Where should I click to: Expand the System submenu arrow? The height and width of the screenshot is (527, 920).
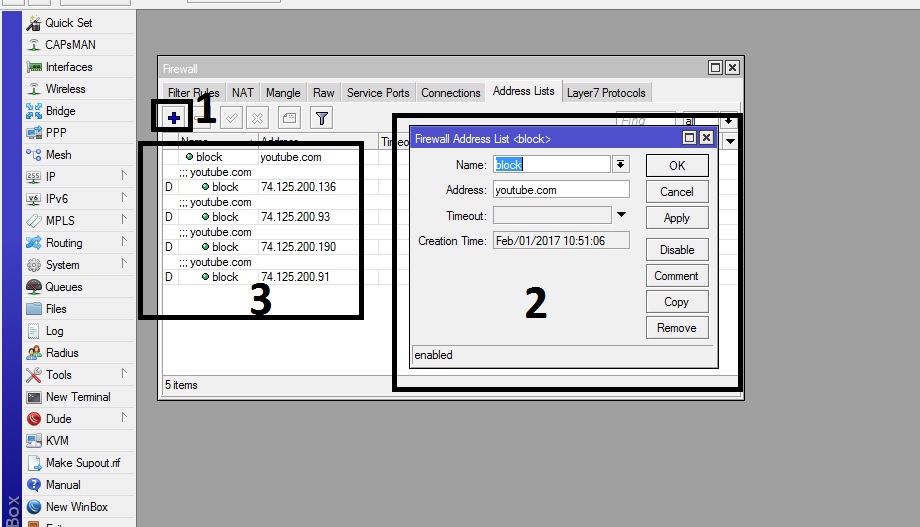pyautogui.click(x=124, y=264)
